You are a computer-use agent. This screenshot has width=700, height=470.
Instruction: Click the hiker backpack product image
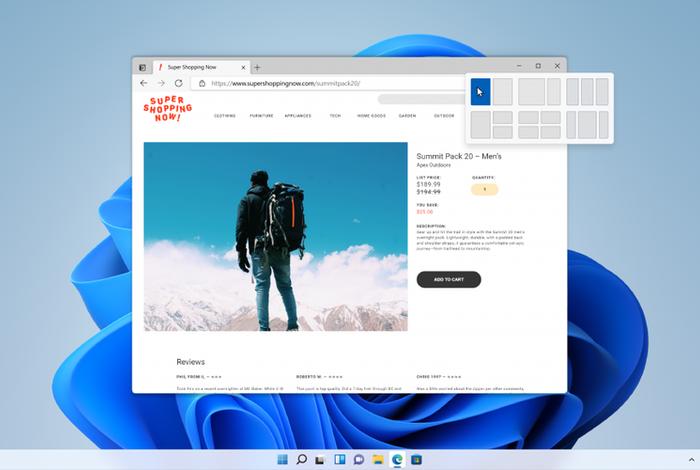[275, 237]
